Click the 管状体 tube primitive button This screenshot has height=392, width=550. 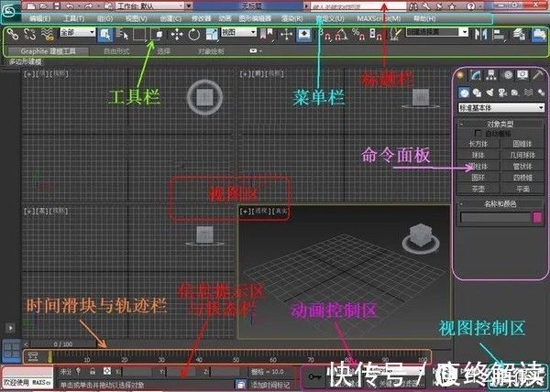(x=522, y=166)
